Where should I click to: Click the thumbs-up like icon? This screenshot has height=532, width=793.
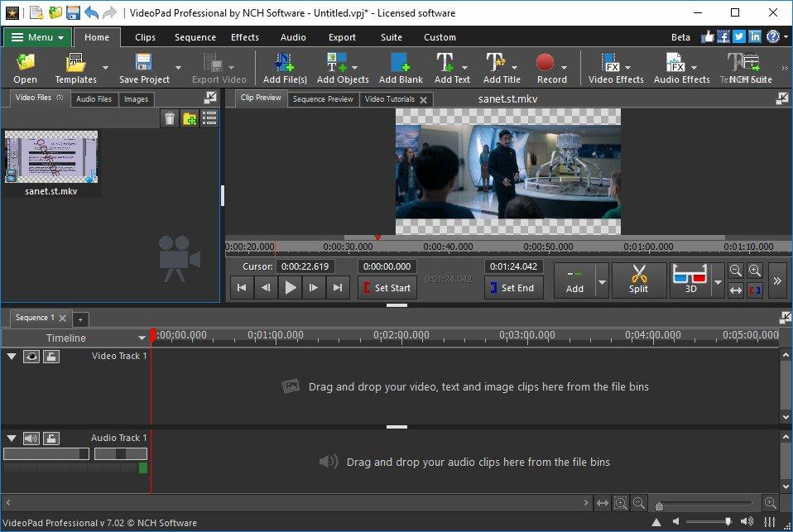point(707,36)
